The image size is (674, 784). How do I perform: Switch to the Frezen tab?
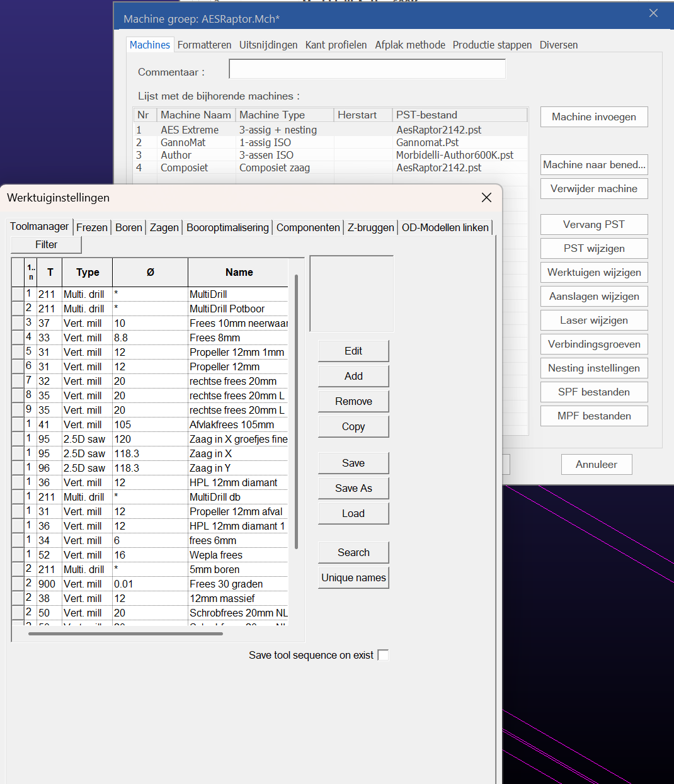92,227
